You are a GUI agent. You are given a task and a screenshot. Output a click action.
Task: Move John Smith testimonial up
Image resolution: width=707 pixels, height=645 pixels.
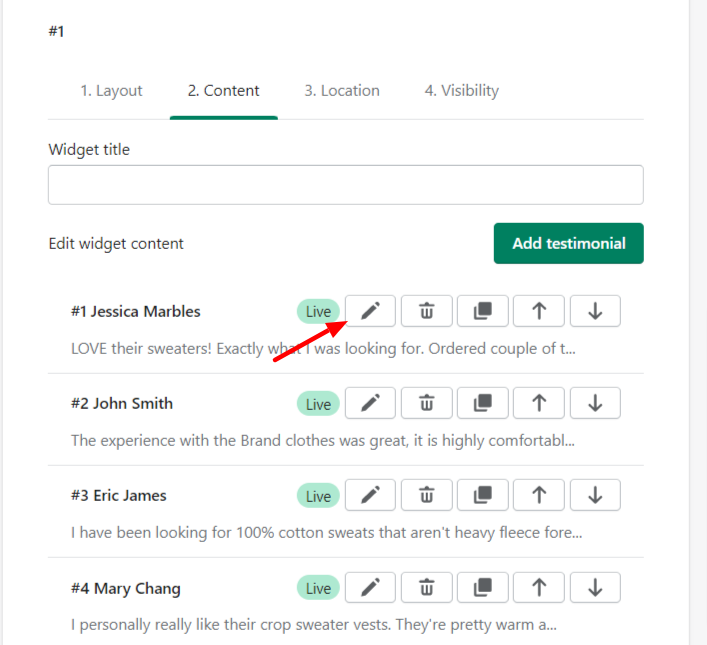point(539,403)
